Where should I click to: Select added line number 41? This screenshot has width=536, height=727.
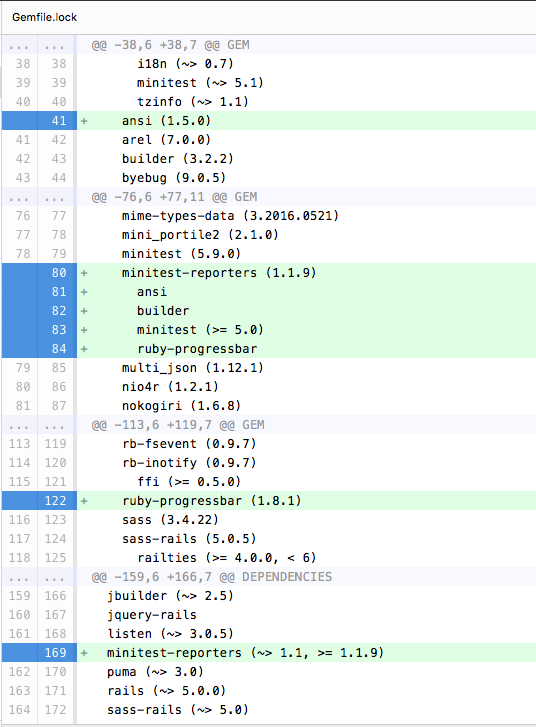click(x=58, y=121)
